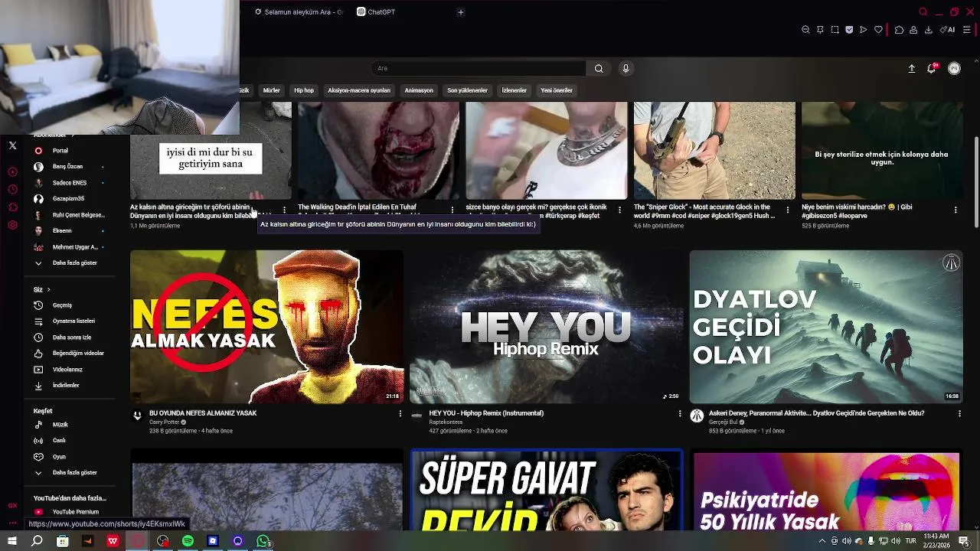980x551 pixels.
Task: Open Barış Özcan subscription channel
Action: 69,167
